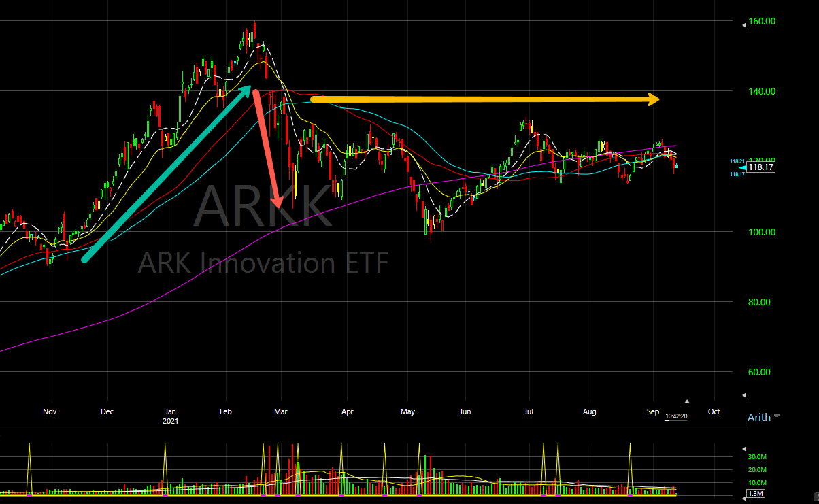The image size is (819, 504).
Task: Click the triangle marker beside the 160.00 label
Action: [745, 25]
